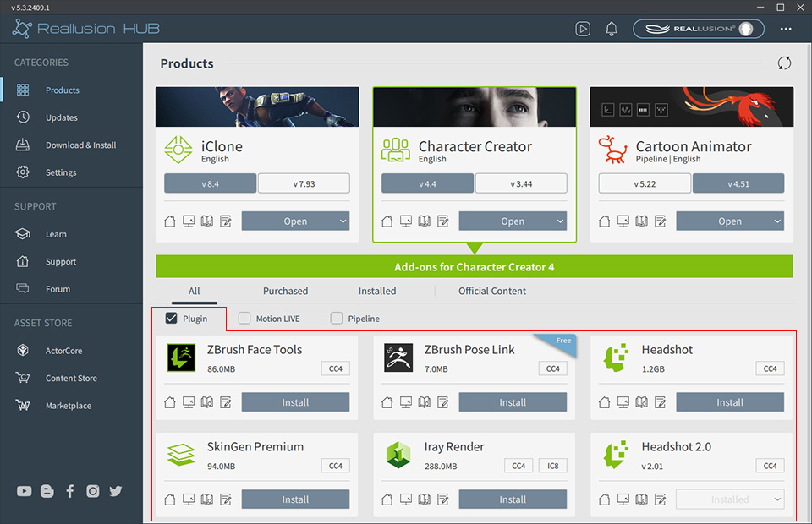Click the iClone product banner image
812x524 pixels.
(x=257, y=106)
